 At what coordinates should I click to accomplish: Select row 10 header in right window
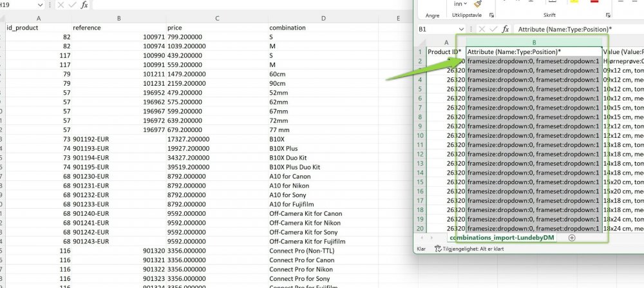(x=420, y=135)
